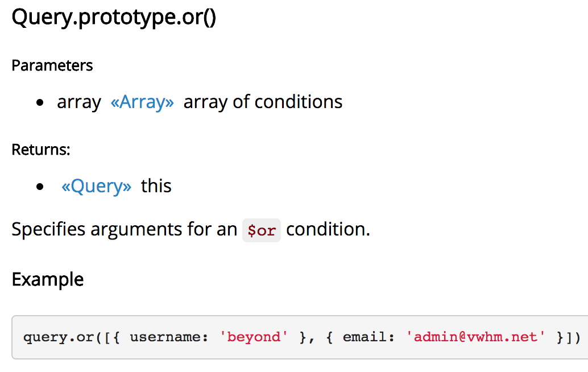Click the 'array of conditions' description text
The image size is (588, 372).
[x=263, y=102]
